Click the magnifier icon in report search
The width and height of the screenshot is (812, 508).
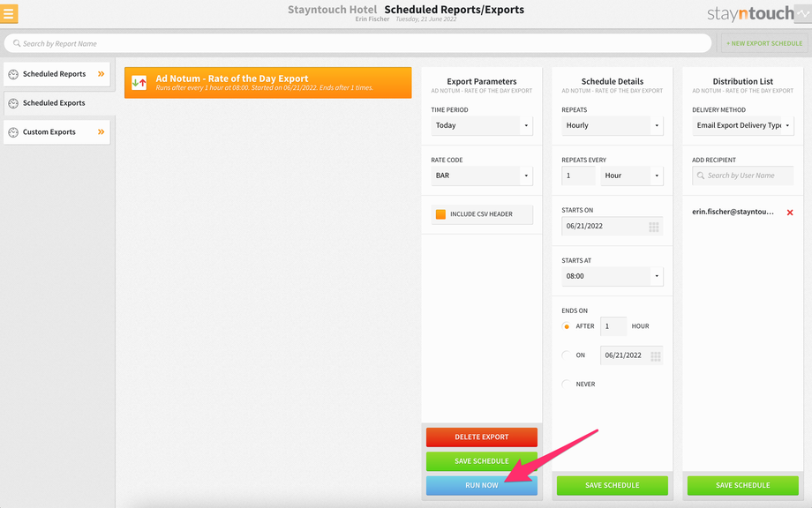point(17,43)
